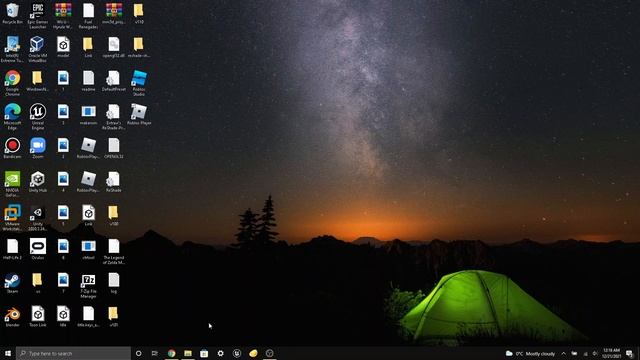Open Settings gear on taskbar

pyautogui.click(x=220, y=353)
